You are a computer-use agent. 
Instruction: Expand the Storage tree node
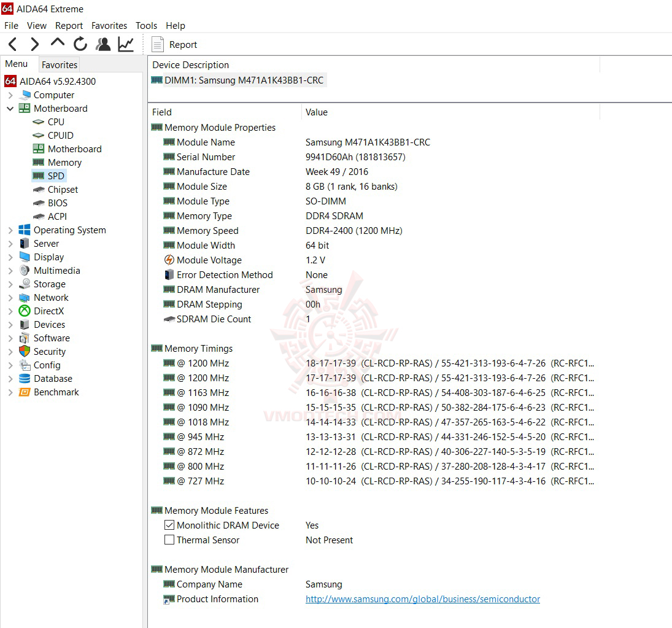[10, 284]
